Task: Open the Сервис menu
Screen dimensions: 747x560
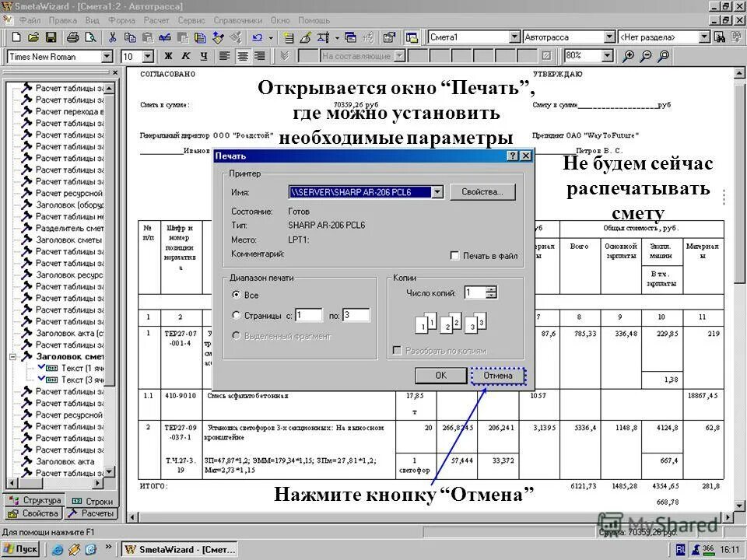Action: tap(191, 21)
